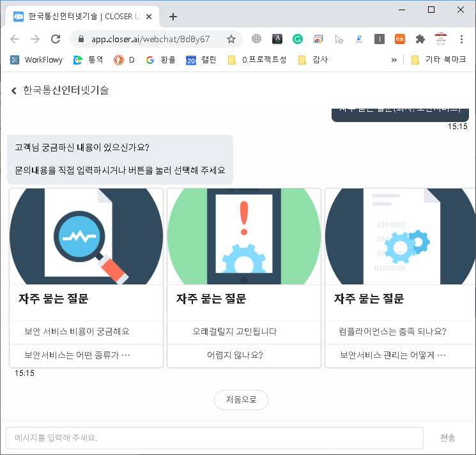Click the bot message '고객님 궁금하신 내용이 있으신가요?'

[x=82, y=148]
